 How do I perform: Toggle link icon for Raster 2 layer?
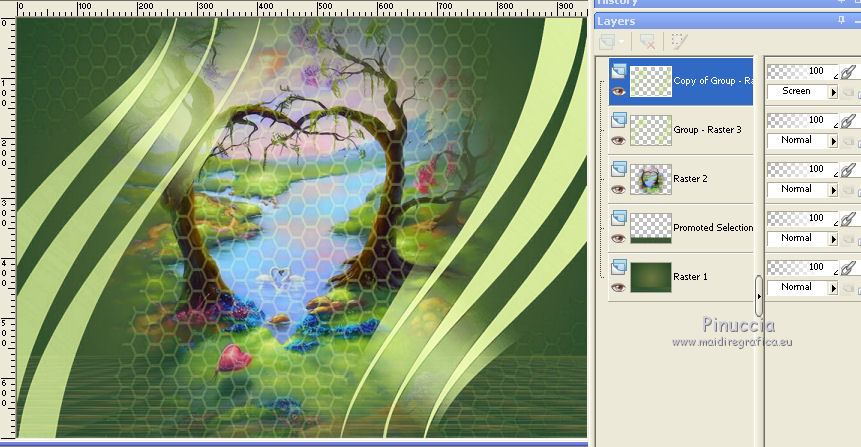[848, 170]
